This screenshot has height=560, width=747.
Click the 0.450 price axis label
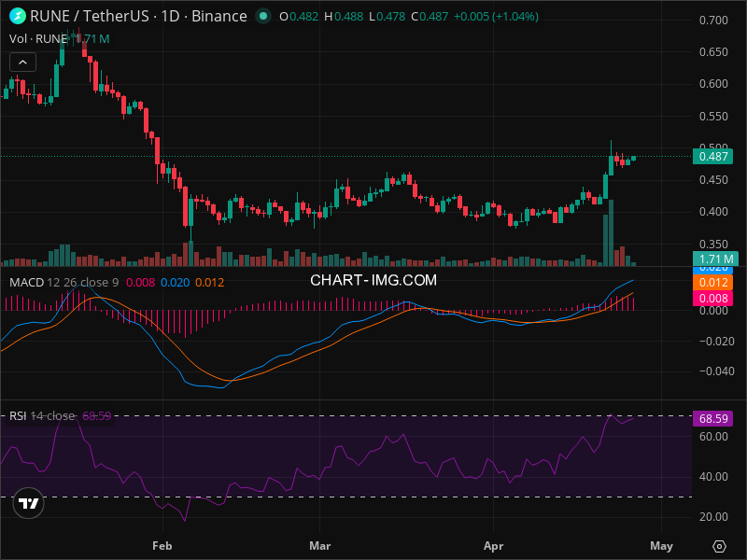(x=713, y=180)
